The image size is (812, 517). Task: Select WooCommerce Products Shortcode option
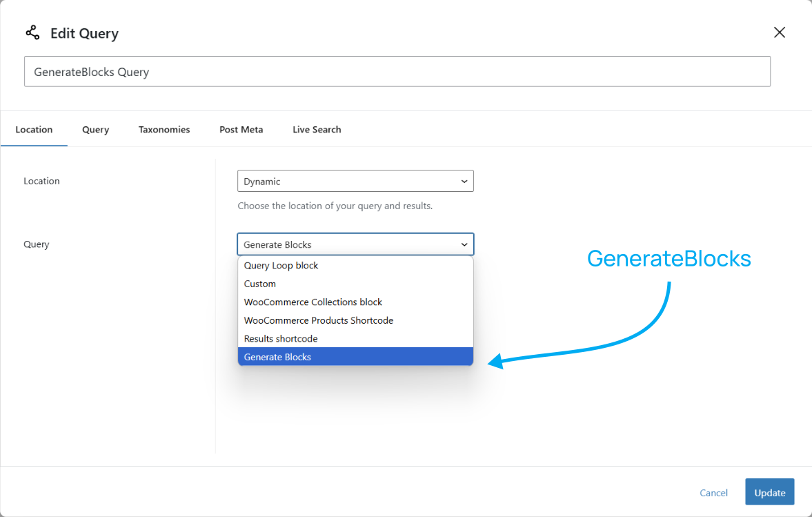pyautogui.click(x=355, y=320)
